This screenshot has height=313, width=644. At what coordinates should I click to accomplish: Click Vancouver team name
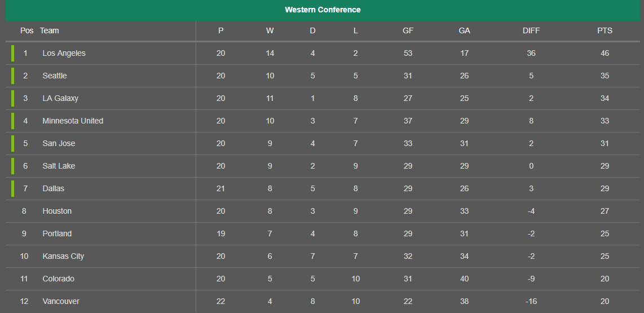(61, 302)
